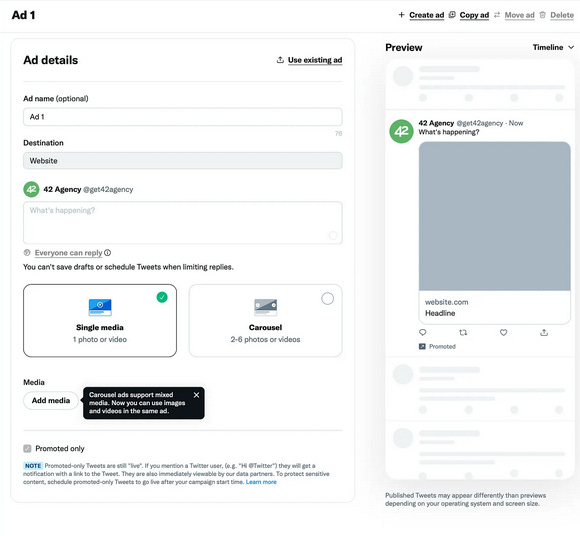Click the plus icon next to Create ad
580x536 pixels.
coord(401,15)
